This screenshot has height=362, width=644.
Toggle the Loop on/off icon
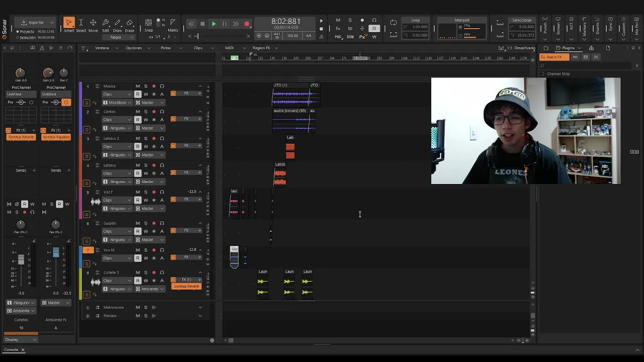click(393, 23)
